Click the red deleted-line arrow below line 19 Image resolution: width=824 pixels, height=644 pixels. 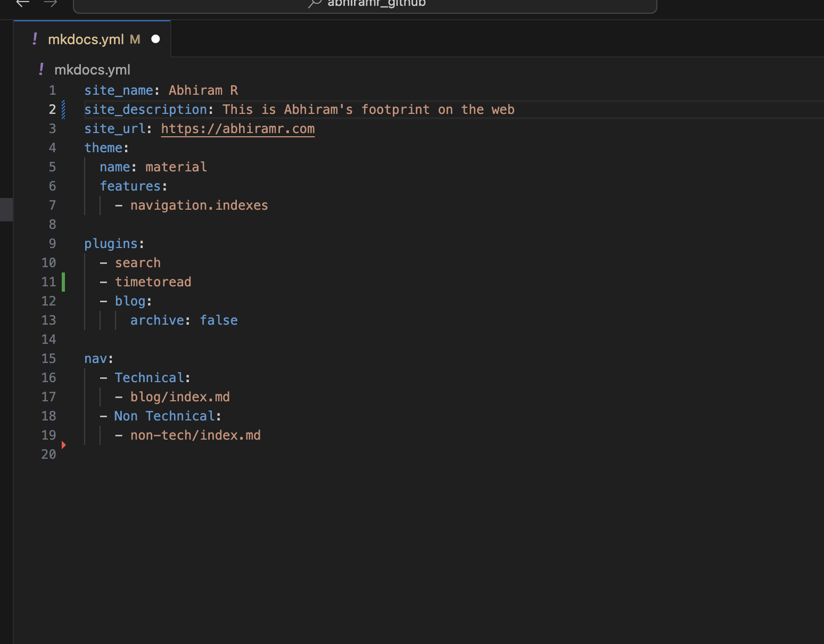coord(63,444)
